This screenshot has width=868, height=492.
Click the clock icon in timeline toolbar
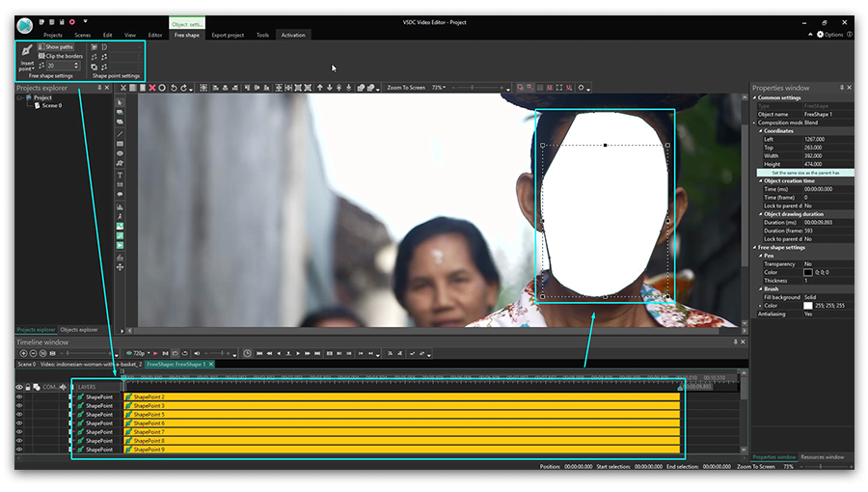[247, 354]
